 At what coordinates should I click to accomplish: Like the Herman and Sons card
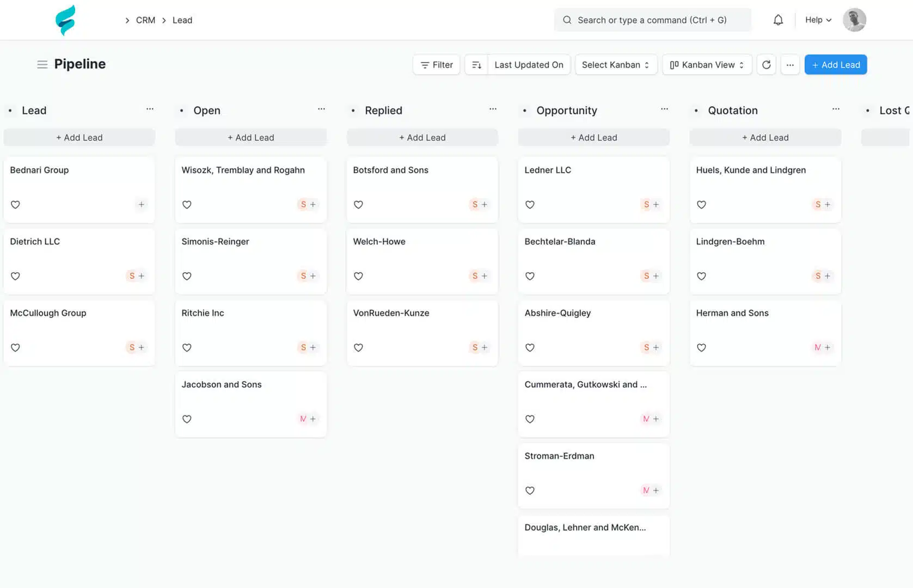(x=701, y=347)
